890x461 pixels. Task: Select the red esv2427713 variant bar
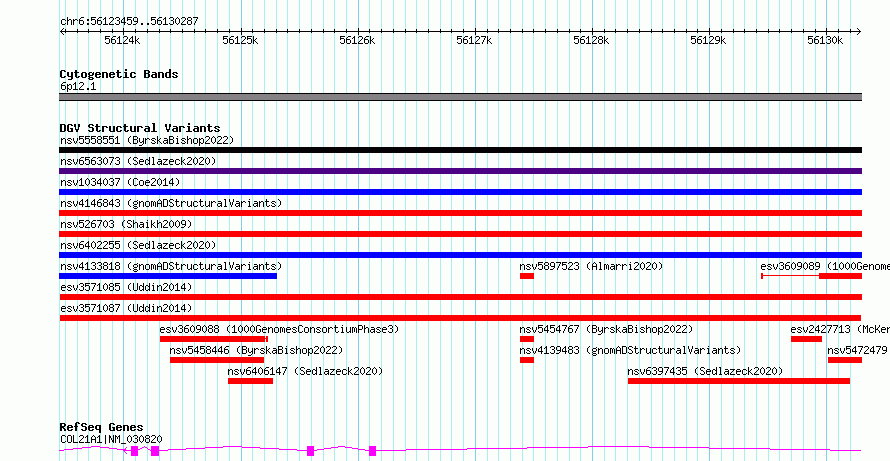pyautogui.click(x=807, y=339)
